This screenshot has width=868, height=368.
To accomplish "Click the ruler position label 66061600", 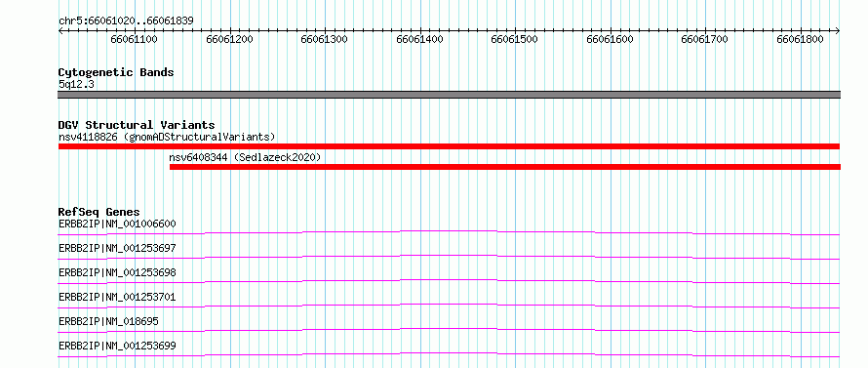I will tap(610, 40).
